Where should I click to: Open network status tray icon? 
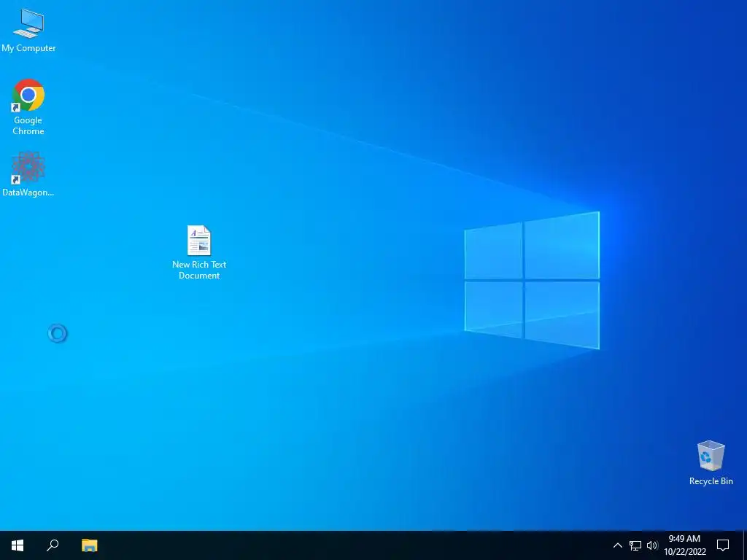[635, 545]
